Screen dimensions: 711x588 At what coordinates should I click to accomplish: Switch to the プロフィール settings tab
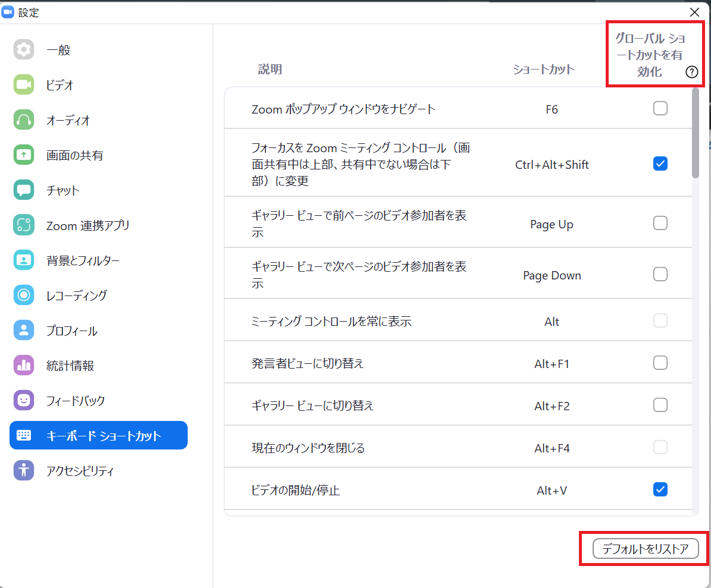coord(71,331)
